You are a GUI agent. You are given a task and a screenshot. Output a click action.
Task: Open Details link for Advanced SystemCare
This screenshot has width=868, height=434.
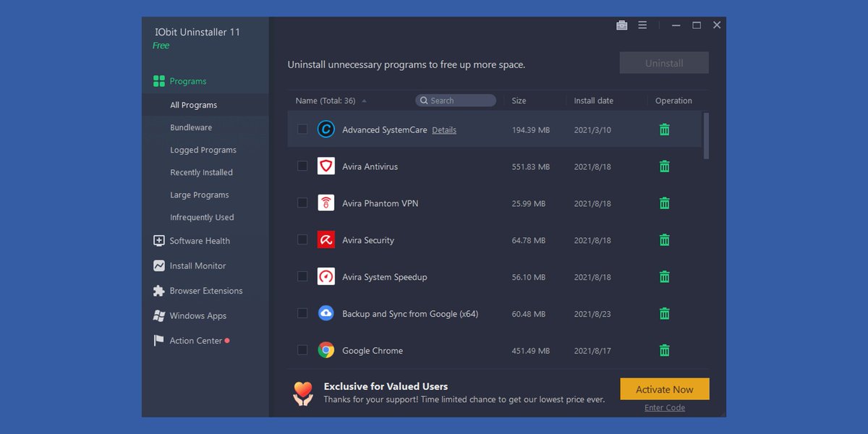click(444, 130)
